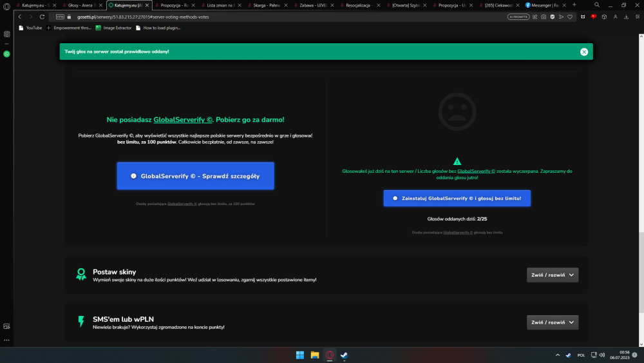Click Opera icon in taskbar
The height and width of the screenshot is (363, 644).
[329, 355]
